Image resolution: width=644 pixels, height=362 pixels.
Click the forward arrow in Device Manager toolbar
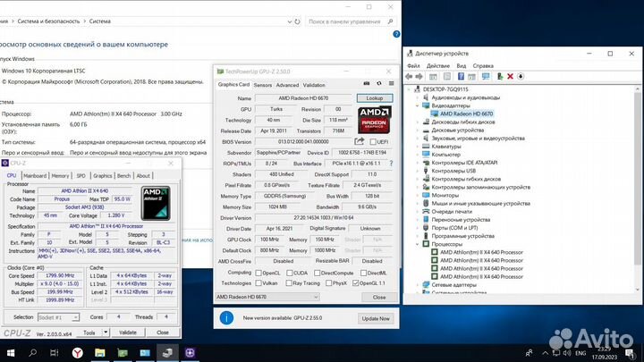(x=419, y=76)
